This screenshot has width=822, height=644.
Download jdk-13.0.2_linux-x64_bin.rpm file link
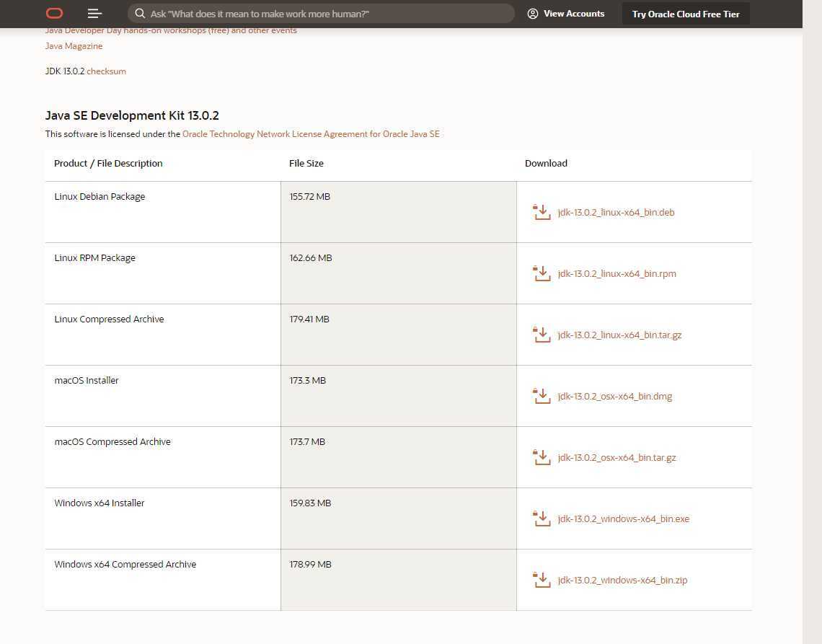(617, 274)
